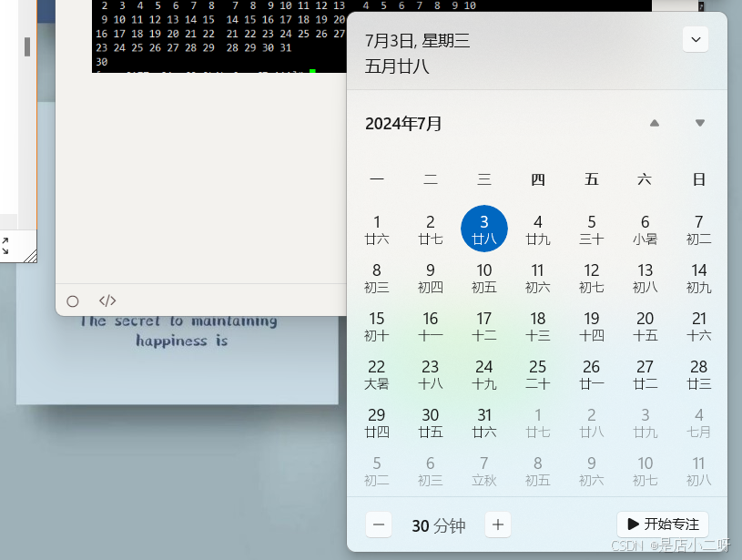The image size is (742, 560).
Task: Go to next month with down arrow
Action: tap(699, 123)
